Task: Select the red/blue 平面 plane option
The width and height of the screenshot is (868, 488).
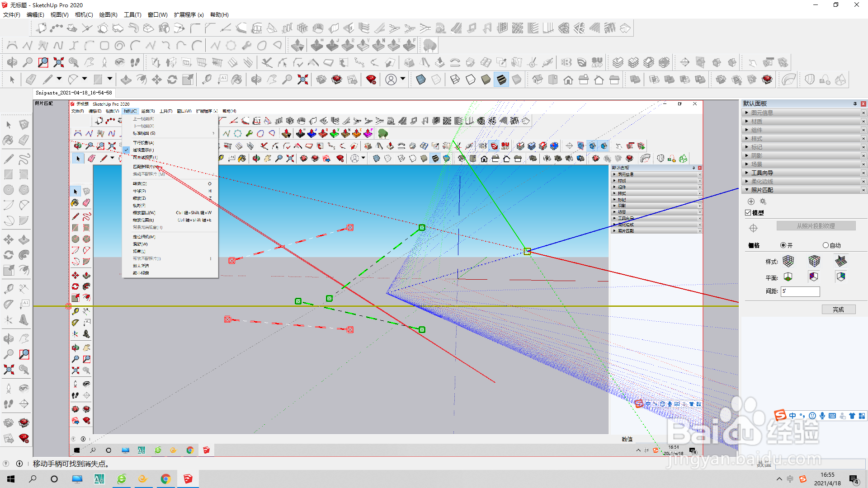Action: coord(814,277)
